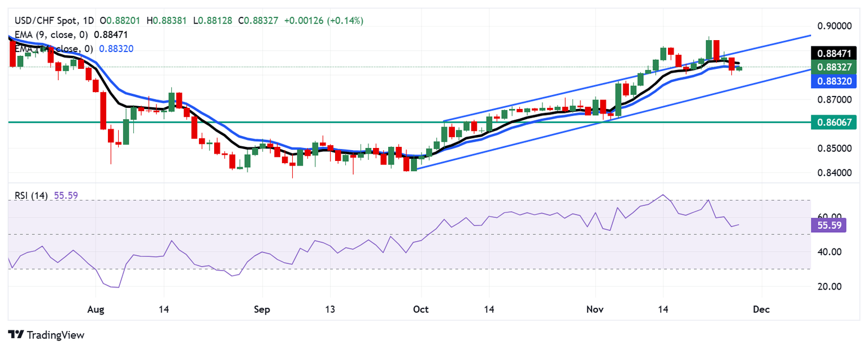Click the black 0.88471 price label
Viewport: 868px width, 349px height.
coord(834,54)
